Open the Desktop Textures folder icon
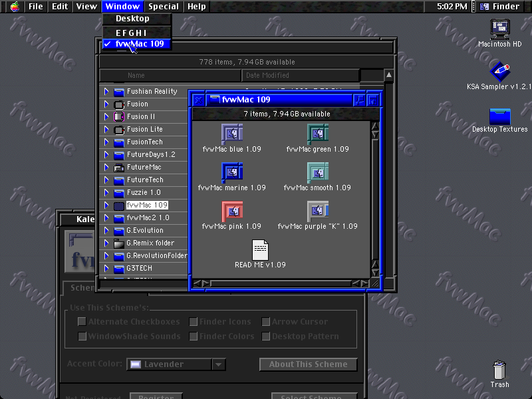 pyautogui.click(x=500, y=116)
